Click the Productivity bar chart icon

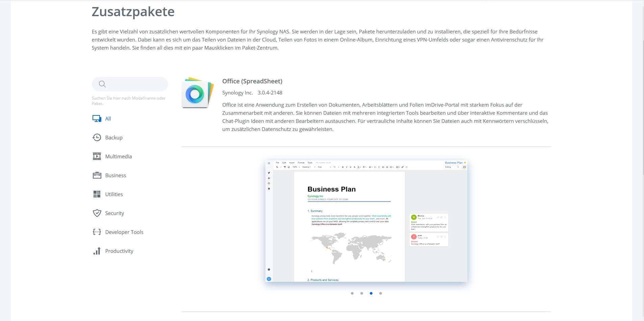pyautogui.click(x=97, y=251)
